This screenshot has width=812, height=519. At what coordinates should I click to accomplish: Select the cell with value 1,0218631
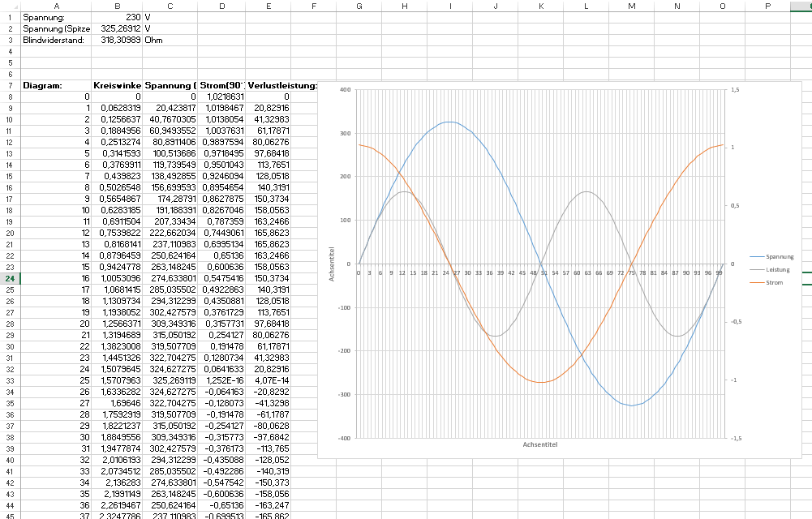pos(221,97)
